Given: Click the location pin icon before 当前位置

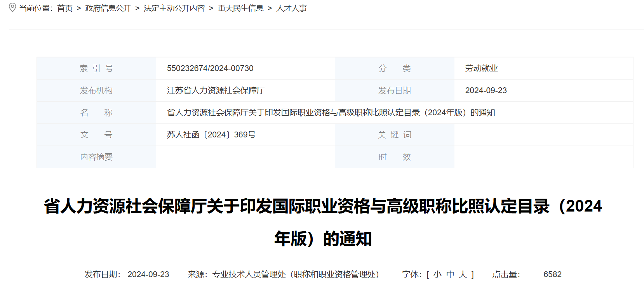Looking at the screenshot, I should pos(12,8).
